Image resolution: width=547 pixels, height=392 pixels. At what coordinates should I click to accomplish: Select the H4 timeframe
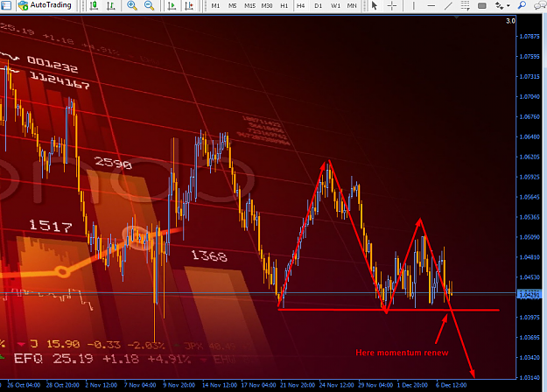point(301,5)
